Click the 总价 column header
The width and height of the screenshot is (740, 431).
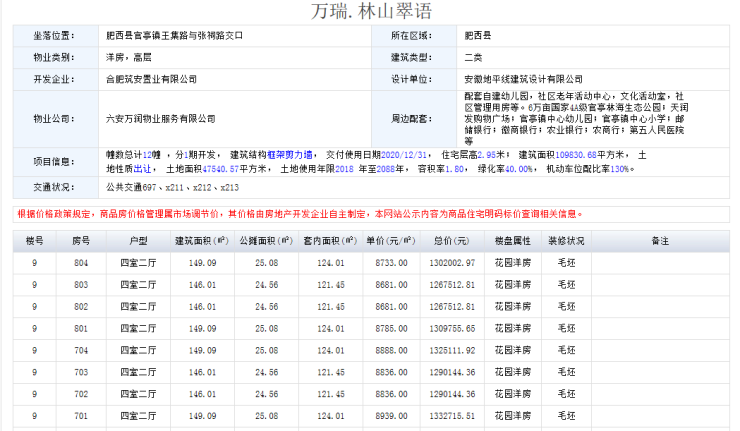coord(452,241)
